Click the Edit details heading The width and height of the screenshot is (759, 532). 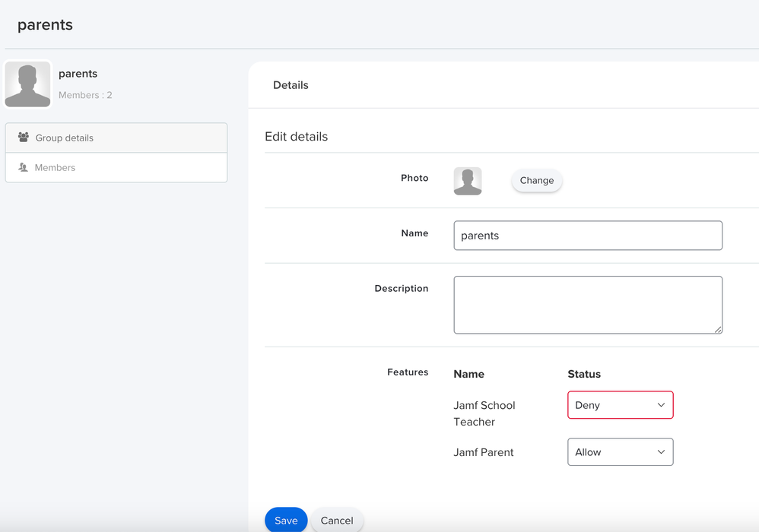coord(297,136)
